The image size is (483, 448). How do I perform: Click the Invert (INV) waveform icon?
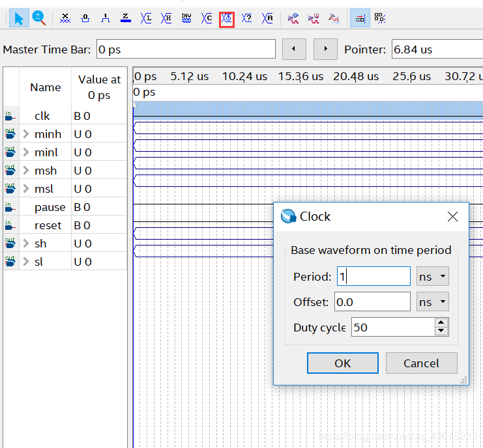[x=186, y=18]
